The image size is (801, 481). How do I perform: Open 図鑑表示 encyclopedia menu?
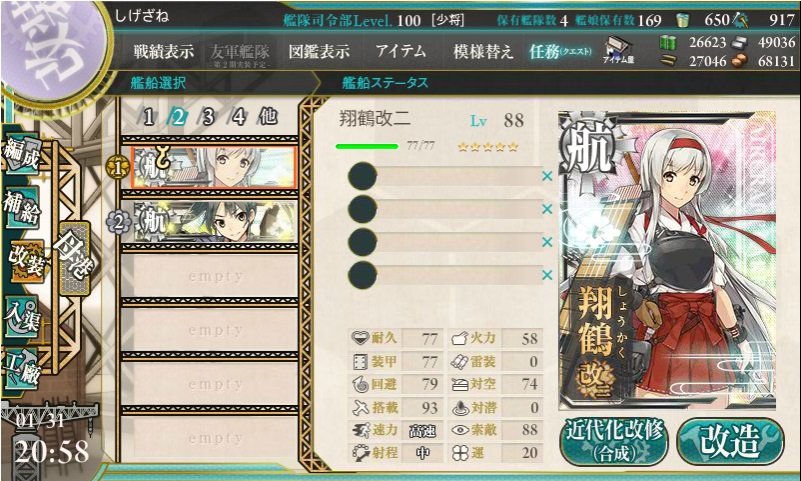click(x=319, y=52)
